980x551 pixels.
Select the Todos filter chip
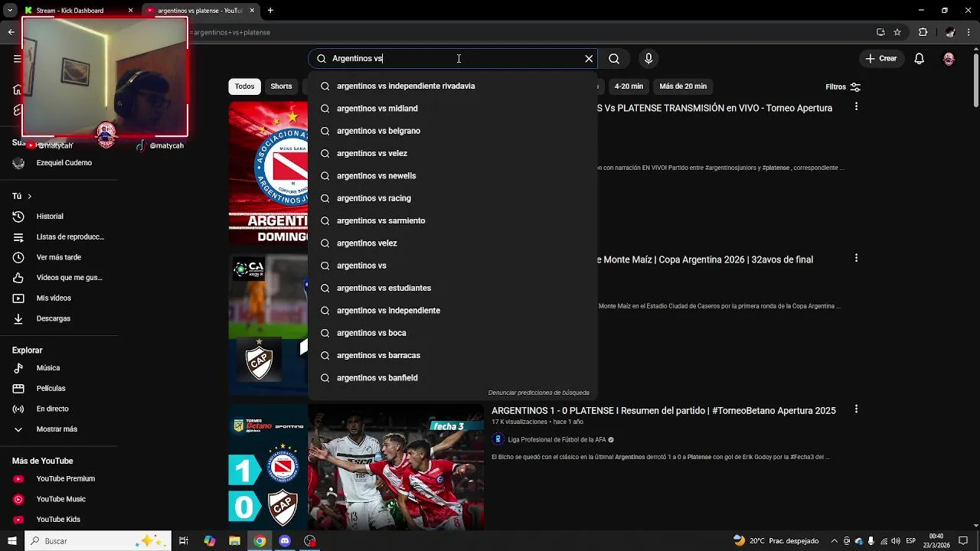point(245,86)
